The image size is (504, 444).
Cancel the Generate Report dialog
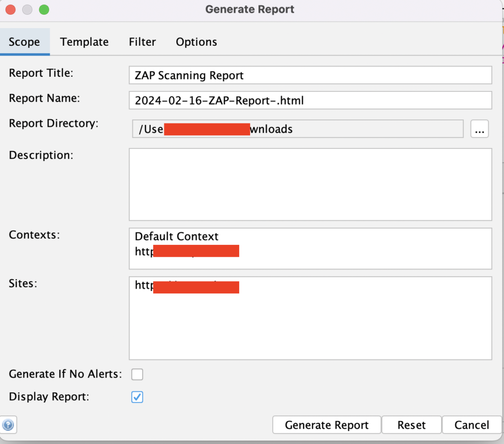point(472,425)
